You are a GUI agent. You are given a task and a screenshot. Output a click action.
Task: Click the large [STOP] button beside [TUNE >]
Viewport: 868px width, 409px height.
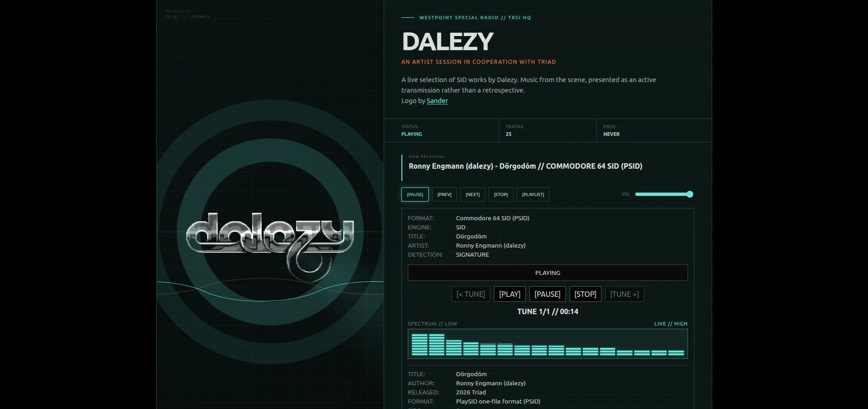585,294
